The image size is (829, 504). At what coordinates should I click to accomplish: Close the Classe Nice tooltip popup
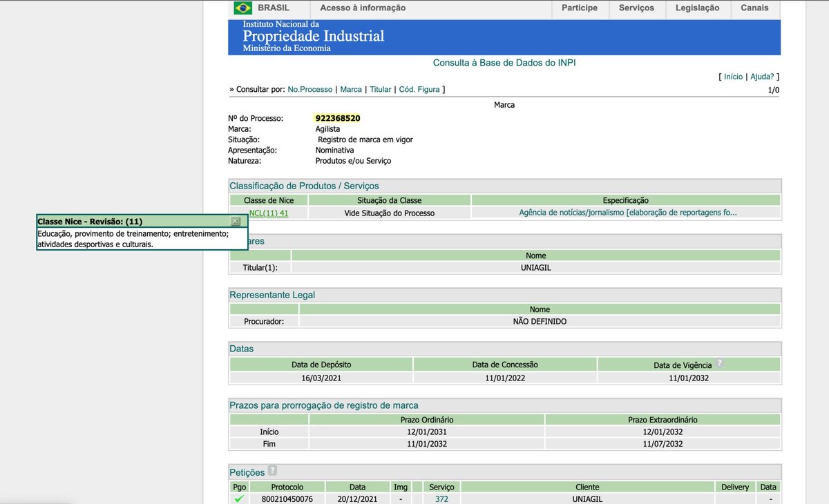(236, 221)
